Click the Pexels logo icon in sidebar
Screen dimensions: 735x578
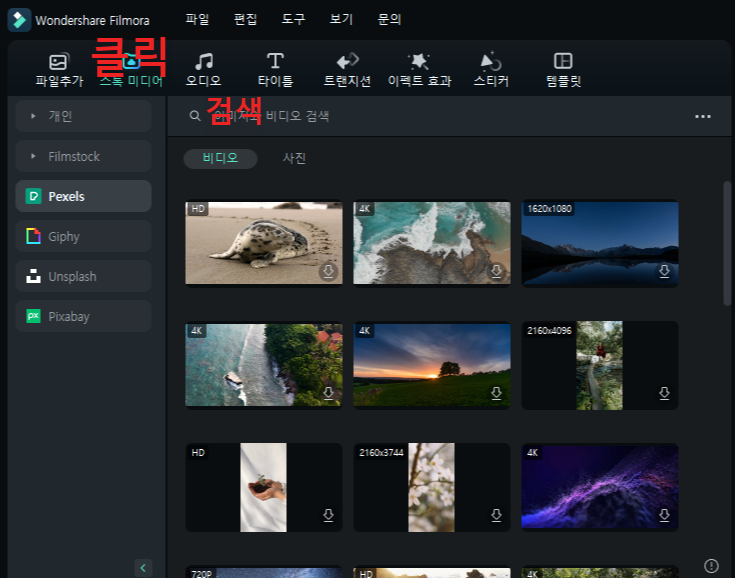33,196
